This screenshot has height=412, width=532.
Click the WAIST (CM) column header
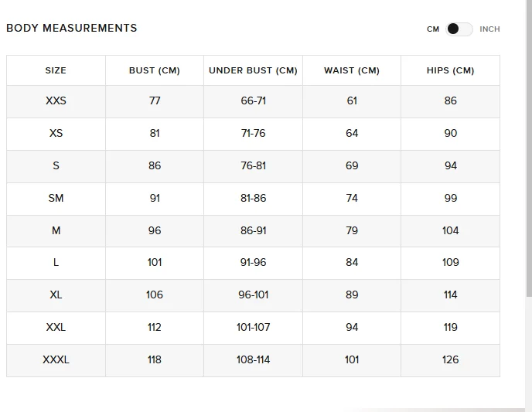pos(352,70)
